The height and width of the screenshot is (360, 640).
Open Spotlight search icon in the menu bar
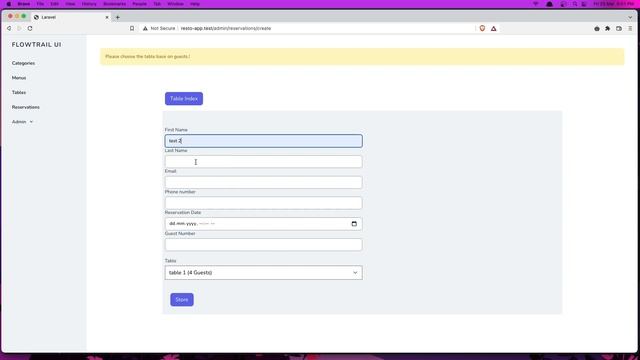pyautogui.click(x=575, y=4)
